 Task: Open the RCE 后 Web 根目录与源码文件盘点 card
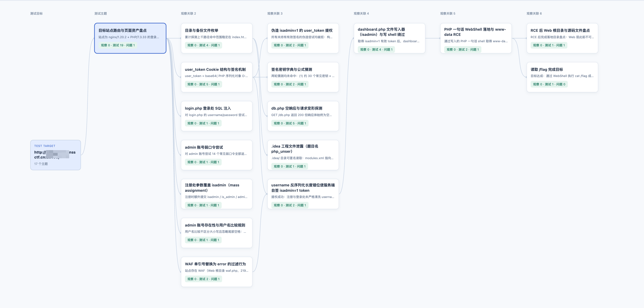[x=562, y=38]
